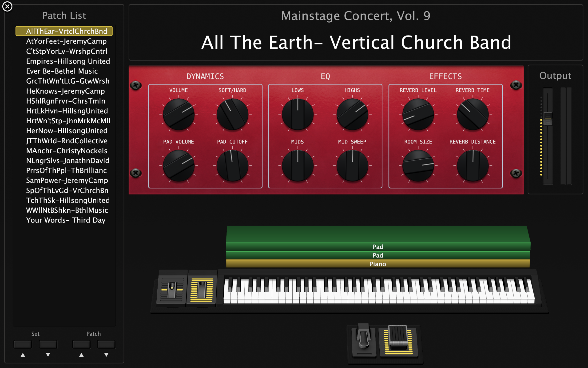588x368 pixels.
Task: Click the patch name All The Earth- Vertical Church Band
Action: [356, 42]
